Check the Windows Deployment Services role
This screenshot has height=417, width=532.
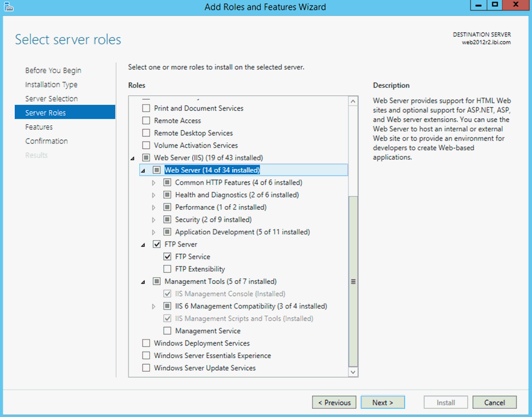coord(146,343)
